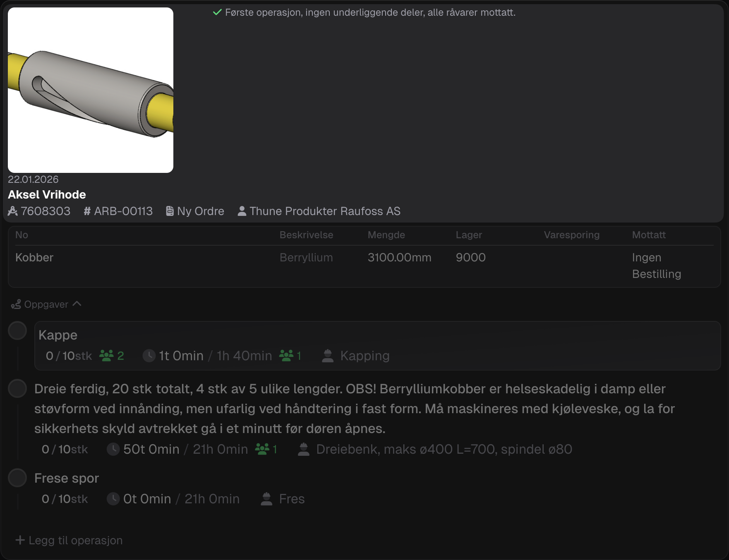The height and width of the screenshot is (560, 729).
Task: Open the Aksel Vrihode part thumbnail image
Action: [91, 90]
